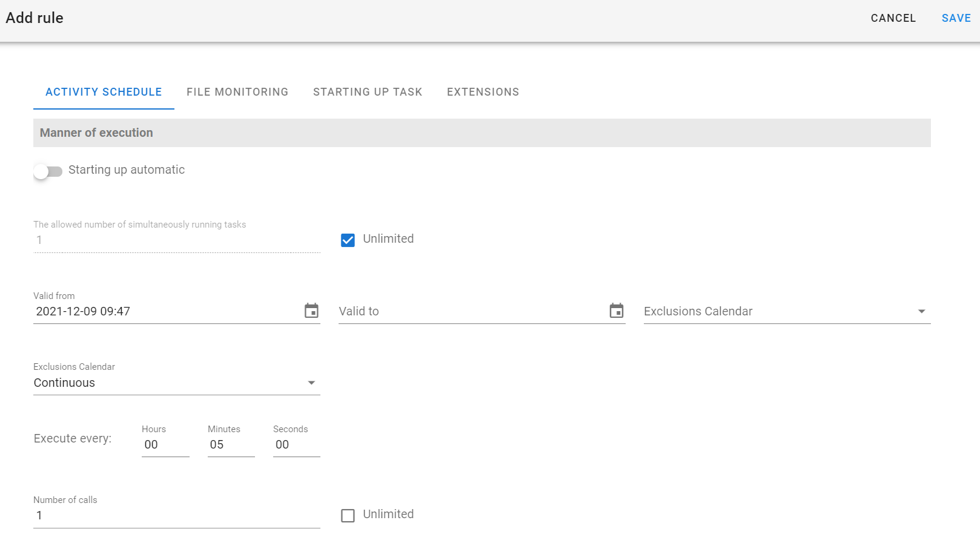The height and width of the screenshot is (546, 980).
Task: Save the new rule
Action: click(956, 18)
